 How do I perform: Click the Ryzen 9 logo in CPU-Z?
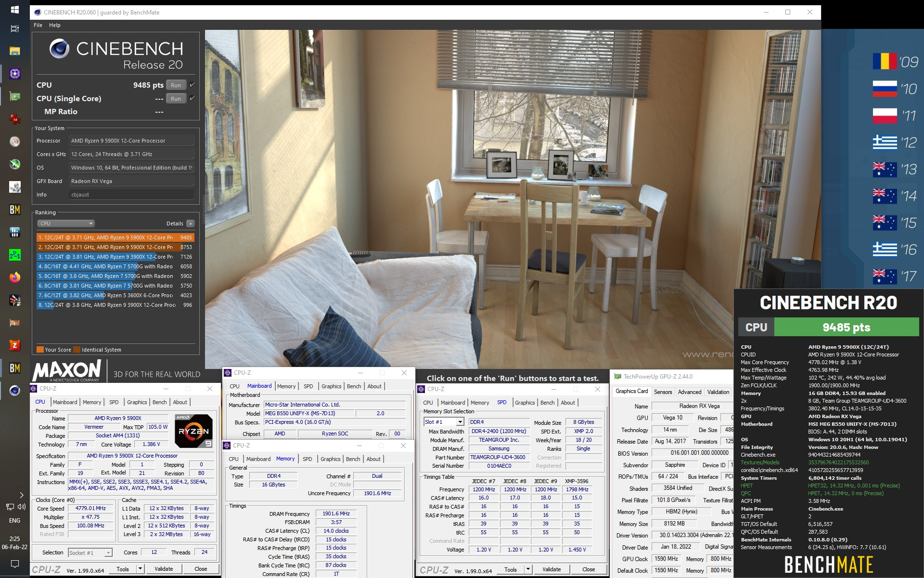pyautogui.click(x=193, y=431)
